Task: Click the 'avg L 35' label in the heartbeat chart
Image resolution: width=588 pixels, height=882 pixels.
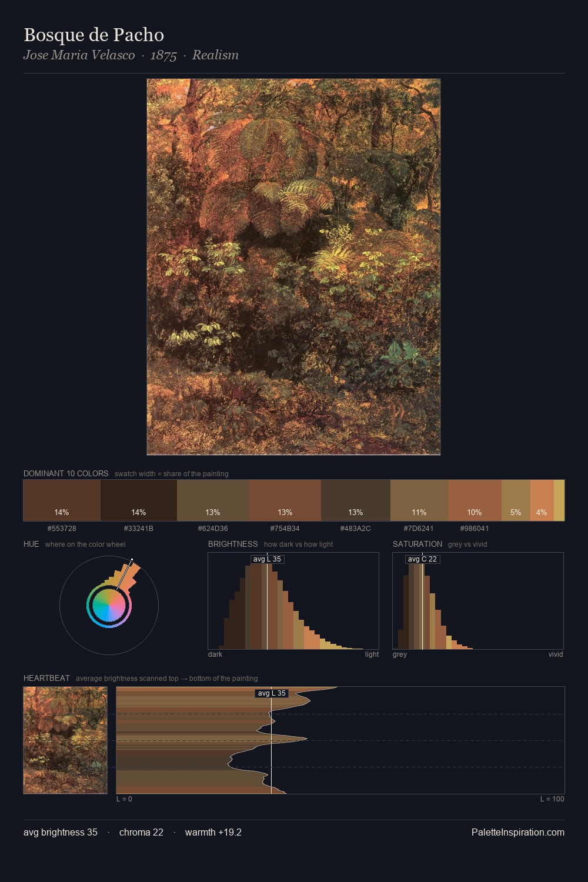Action: pyautogui.click(x=272, y=693)
